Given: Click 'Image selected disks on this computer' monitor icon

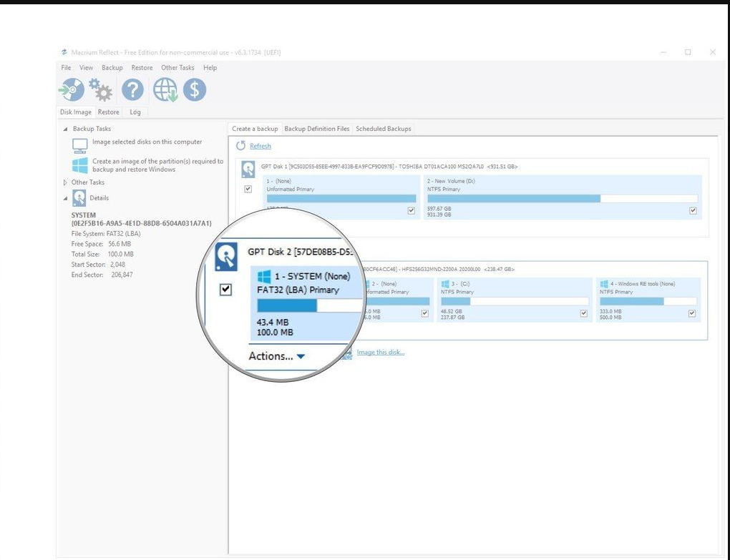Looking at the screenshot, I should pyautogui.click(x=79, y=144).
